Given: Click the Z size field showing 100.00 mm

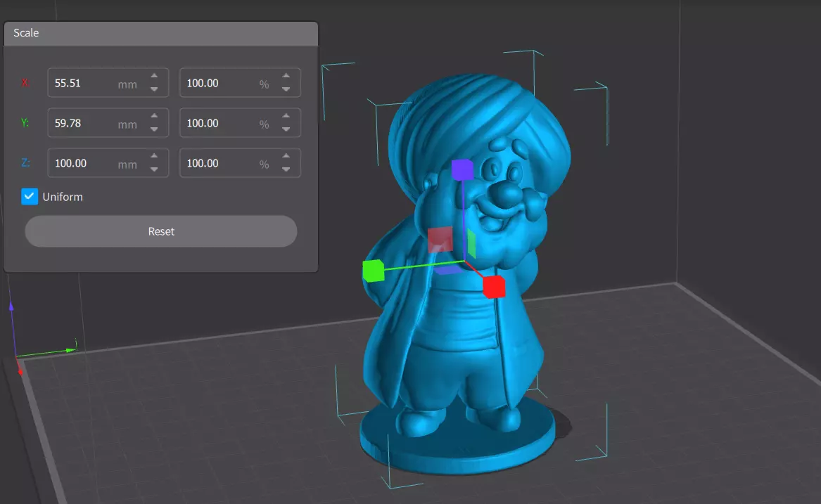Looking at the screenshot, I should [108, 163].
